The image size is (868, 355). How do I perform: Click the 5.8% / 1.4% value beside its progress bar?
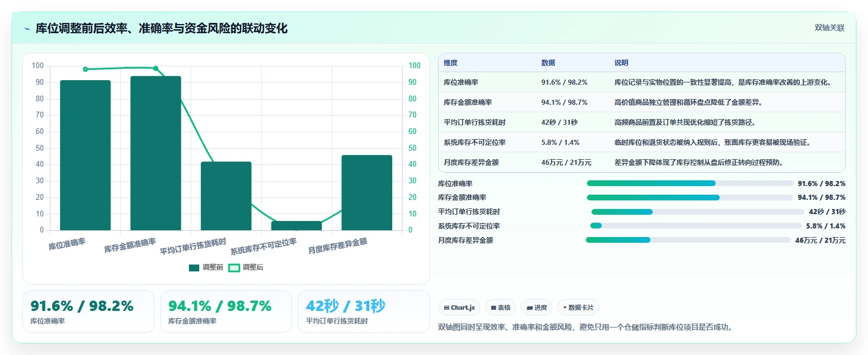tap(826, 226)
